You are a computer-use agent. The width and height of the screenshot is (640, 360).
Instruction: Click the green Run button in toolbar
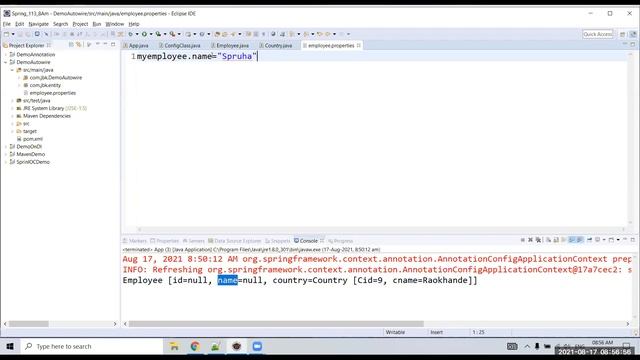click(x=144, y=34)
